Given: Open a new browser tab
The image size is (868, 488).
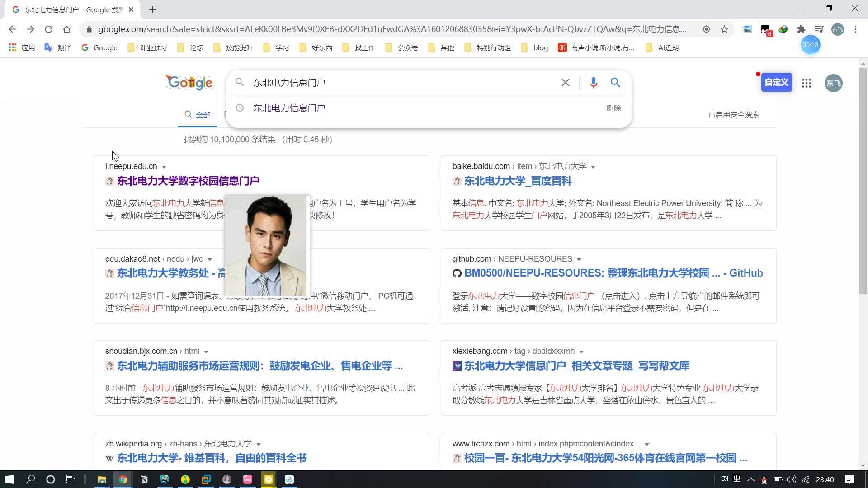Looking at the screenshot, I should point(152,9).
